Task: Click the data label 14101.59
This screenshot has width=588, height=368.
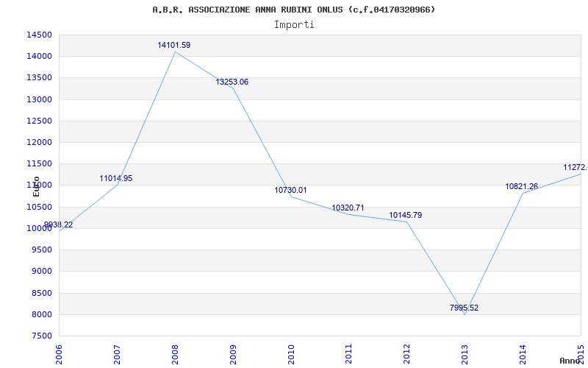Action: 174,45
